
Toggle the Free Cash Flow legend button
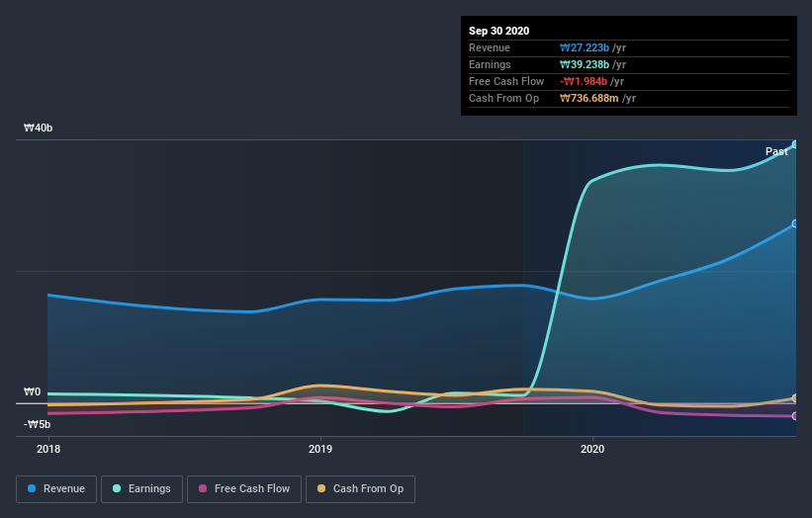(244, 489)
